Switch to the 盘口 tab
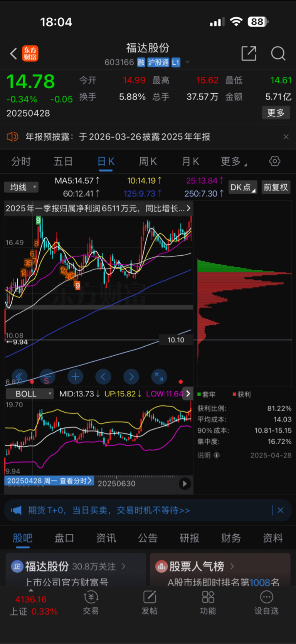296x644 pixels. tap(64, 538)
